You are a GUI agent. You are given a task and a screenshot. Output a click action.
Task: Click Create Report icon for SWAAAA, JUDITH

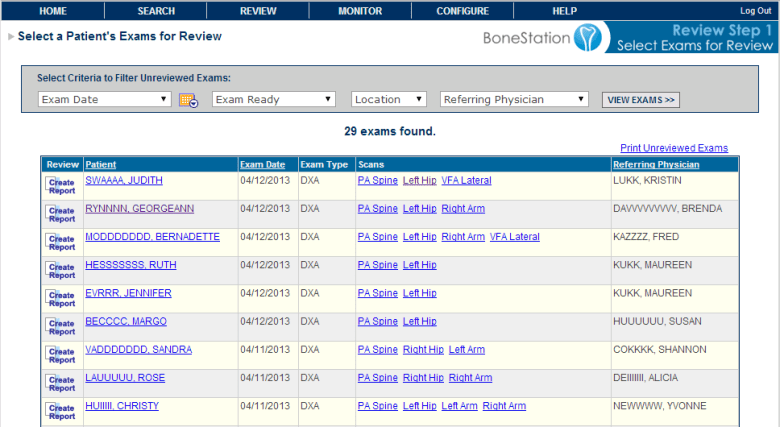point(61,185)
